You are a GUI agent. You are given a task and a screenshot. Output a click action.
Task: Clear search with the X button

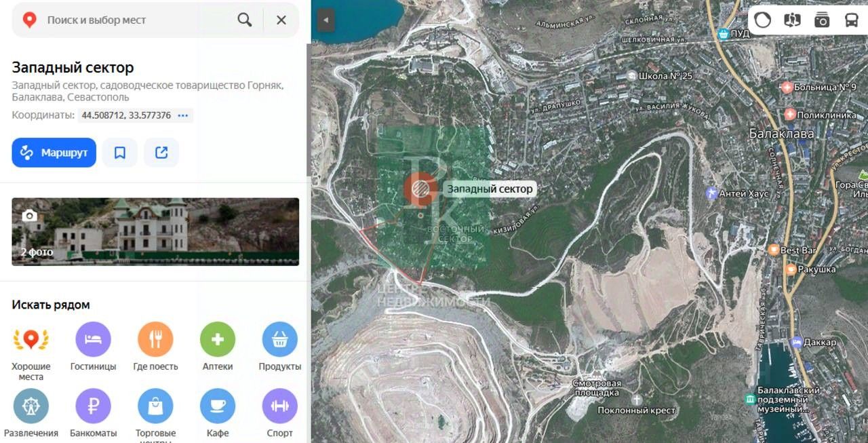click(281, 20)
